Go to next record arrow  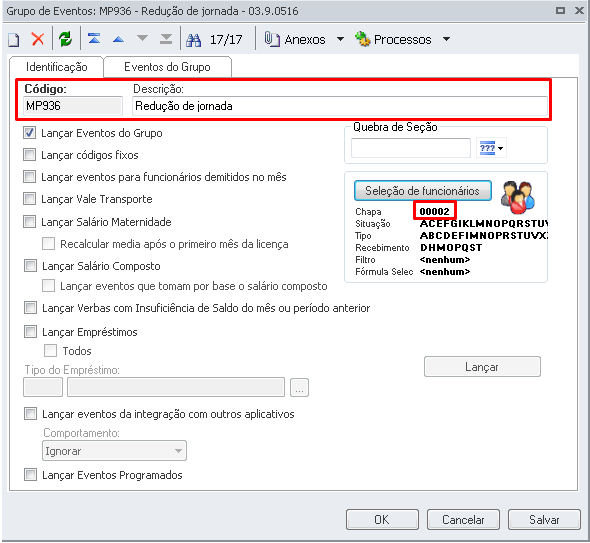(x=142, y=38)
